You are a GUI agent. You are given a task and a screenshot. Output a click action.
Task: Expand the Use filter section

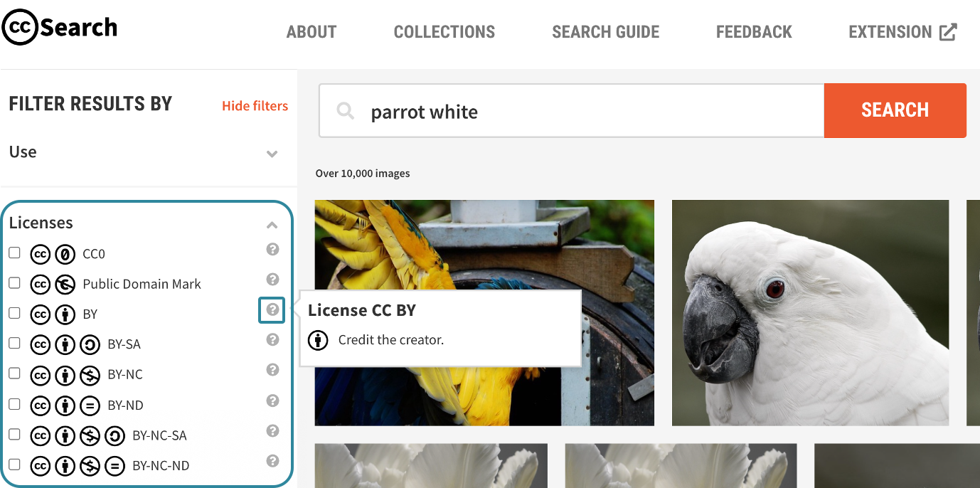[272, 153]
